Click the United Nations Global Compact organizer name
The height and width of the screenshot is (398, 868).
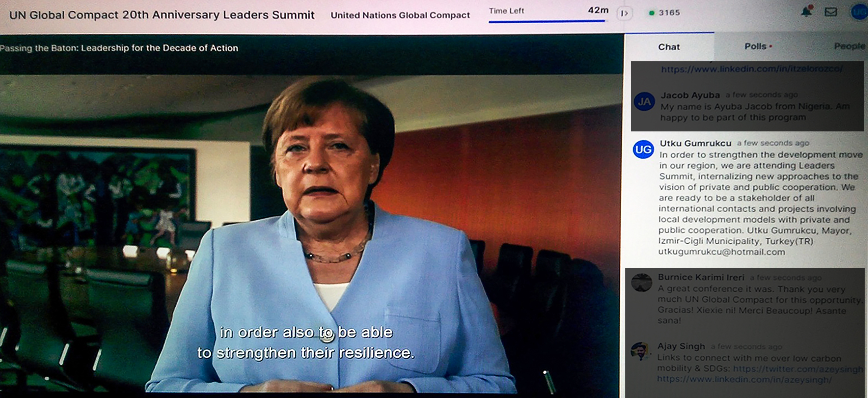click(x=400, y=15)
